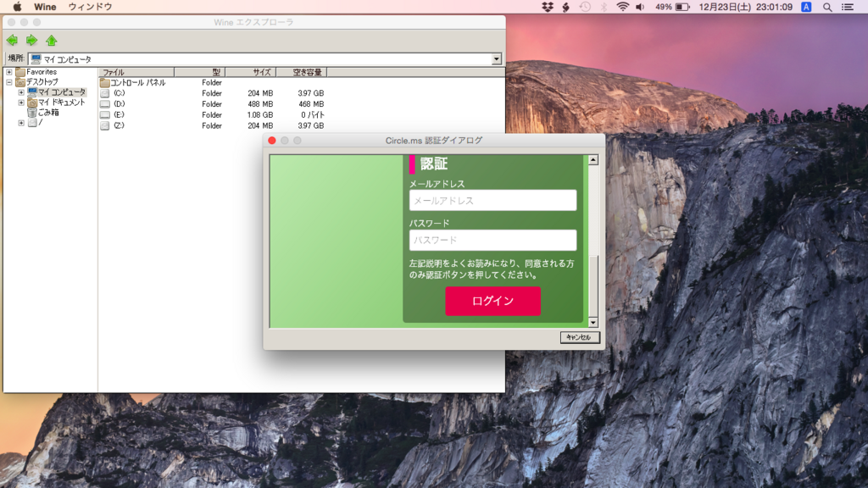868x488 pixels.
Task: Sort by the サイズ column header
Action: (x=251, y=72)
